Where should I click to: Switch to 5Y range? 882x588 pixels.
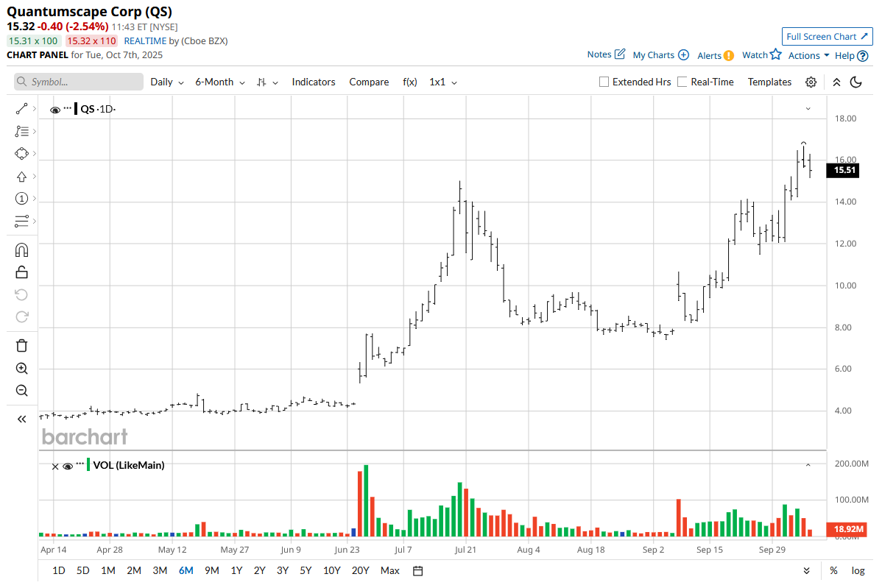click(306, 570)
